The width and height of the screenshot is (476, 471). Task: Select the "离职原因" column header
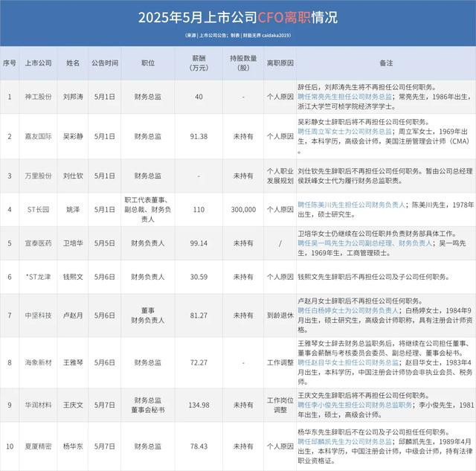(280, 63)
